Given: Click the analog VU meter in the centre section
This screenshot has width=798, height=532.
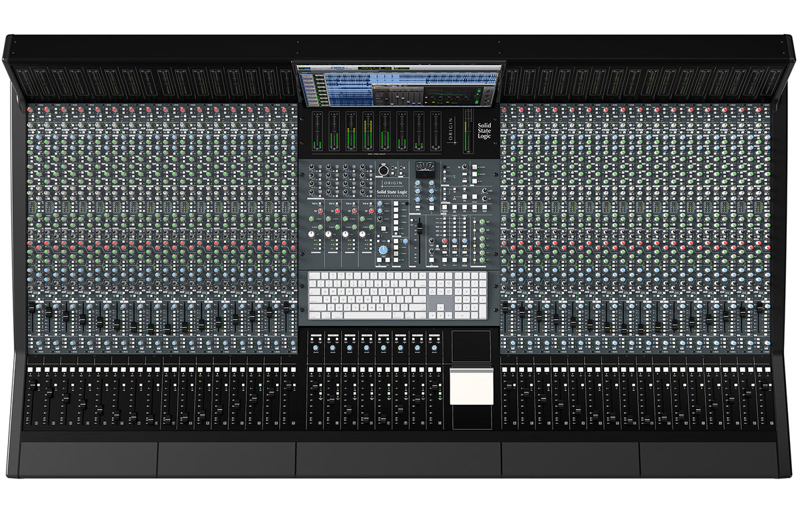Looking at the screenshot, I should [426, 169].
